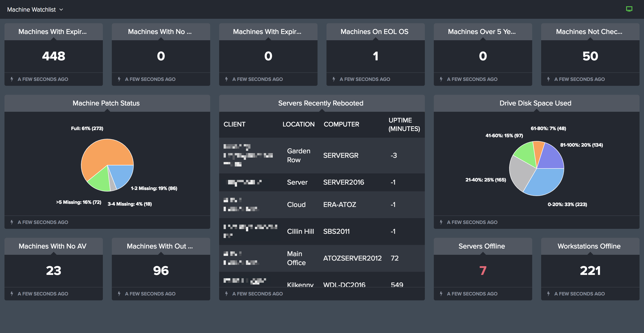Screen dimensions: 644x333
Task: Click lightning icon under Drive Disk Space Used
Action: [x=441, y=222]
